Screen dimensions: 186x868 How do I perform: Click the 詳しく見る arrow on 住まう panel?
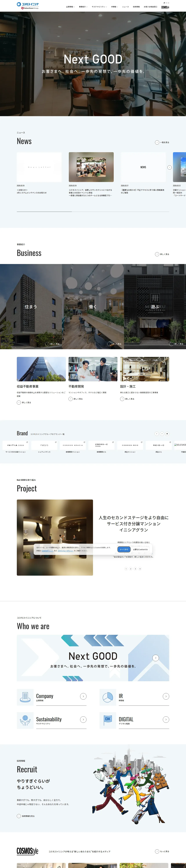(47, 344)
